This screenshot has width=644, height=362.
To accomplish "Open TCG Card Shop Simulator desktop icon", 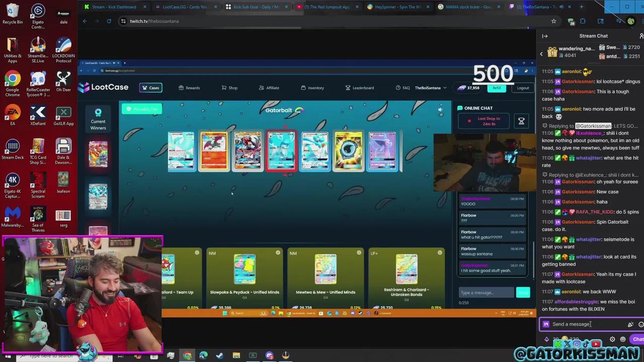I will click(x=38, y=152).
